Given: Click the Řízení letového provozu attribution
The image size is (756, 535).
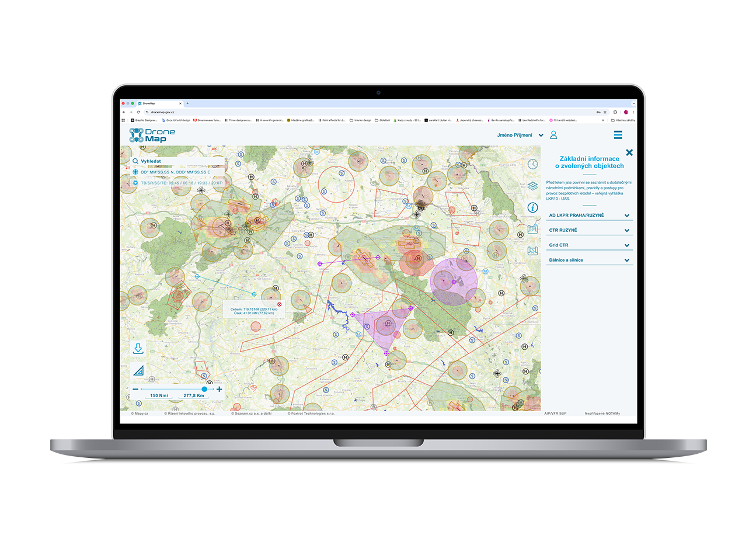Looking at the screenshot, I should pyautogui.click(x=189, y=414).
